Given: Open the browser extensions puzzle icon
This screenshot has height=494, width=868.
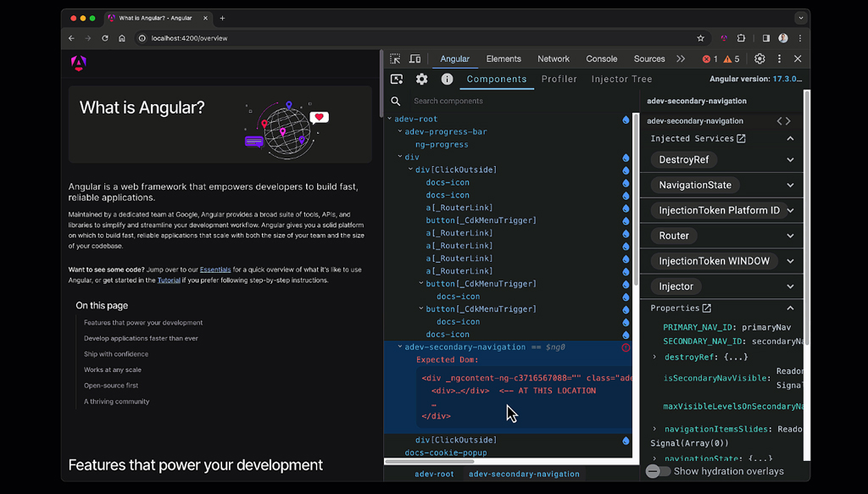Looking at the screenshot, I should [741, 38].
